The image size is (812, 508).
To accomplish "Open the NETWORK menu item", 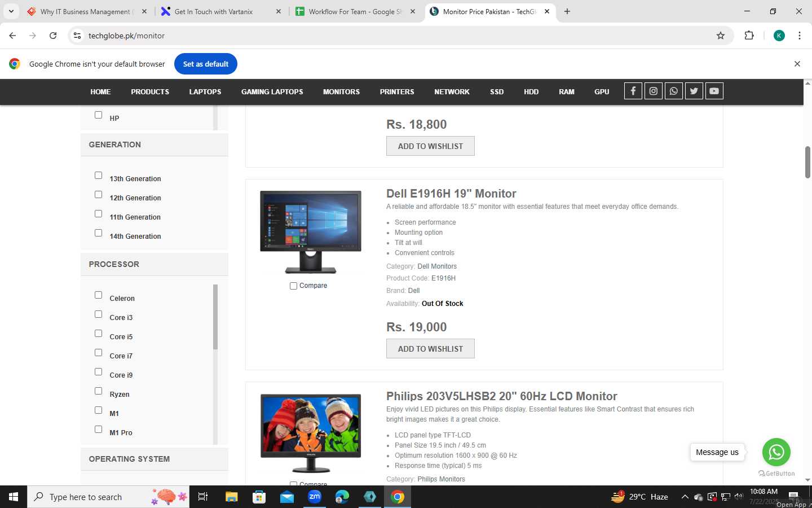I will tap(452, 91).
